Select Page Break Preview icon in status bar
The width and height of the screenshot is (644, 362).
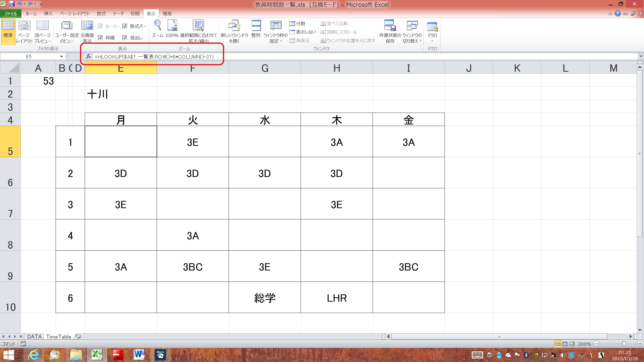[x=572, y=344]
